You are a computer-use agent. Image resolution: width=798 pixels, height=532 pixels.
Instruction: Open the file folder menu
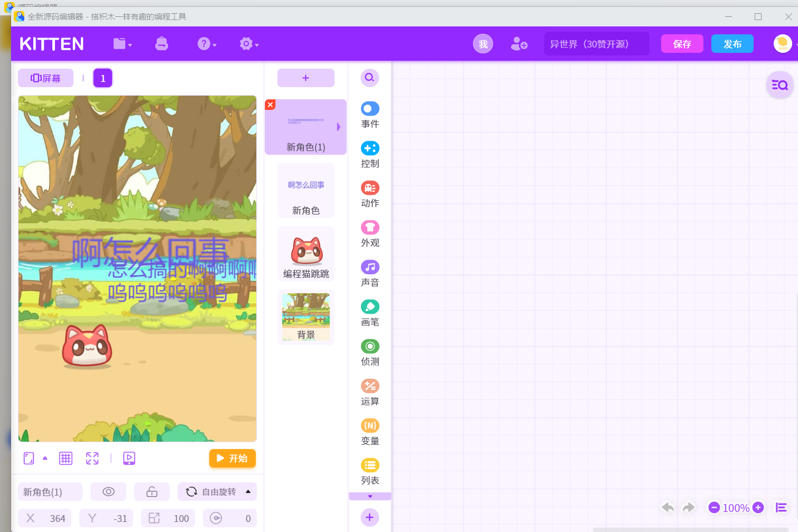pyautogui.click(x=122, y=44)
